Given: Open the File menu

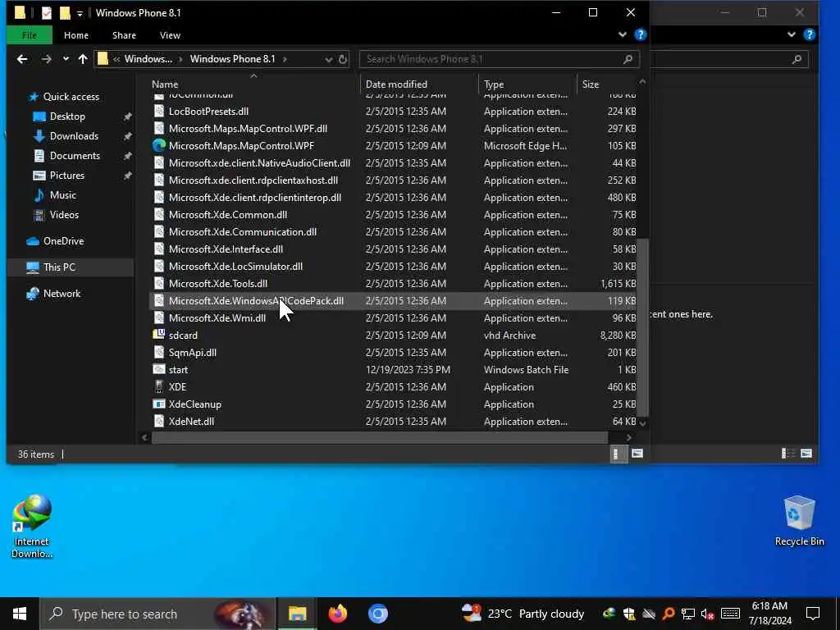Looking at the screenshot, I should [x=30, y=35].
